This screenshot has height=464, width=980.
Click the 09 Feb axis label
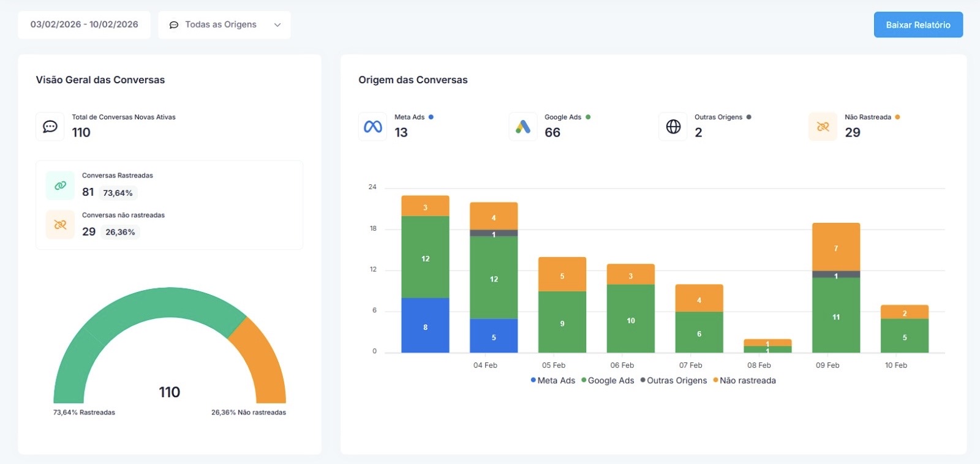[827, 365]
